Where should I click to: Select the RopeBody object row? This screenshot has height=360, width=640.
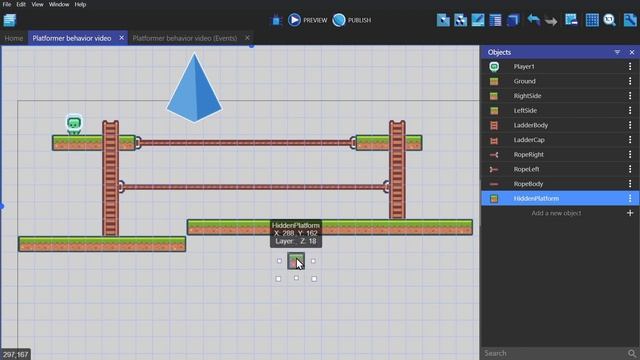560,184
